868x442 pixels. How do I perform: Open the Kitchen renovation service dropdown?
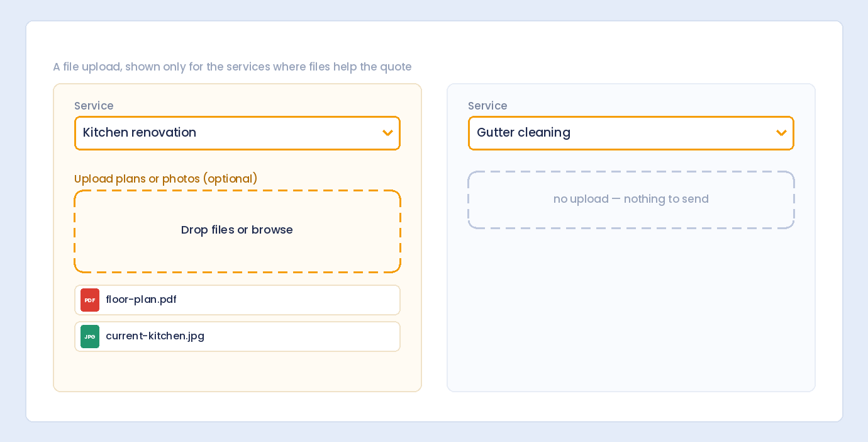click(x=237, y=133)
